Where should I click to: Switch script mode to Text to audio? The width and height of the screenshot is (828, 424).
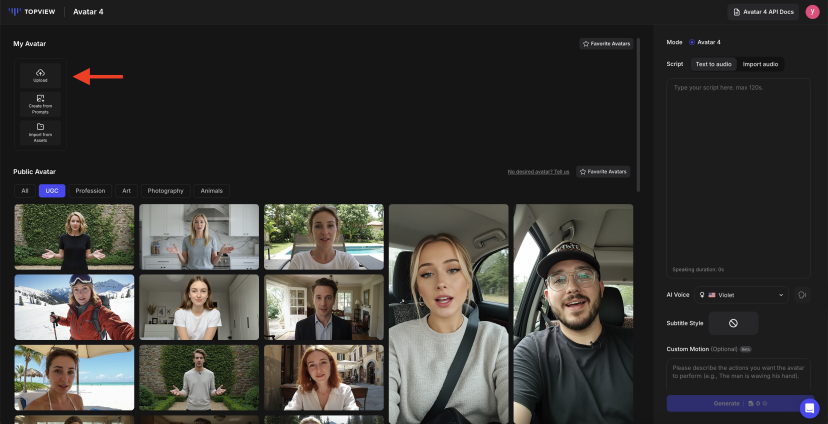713,64
